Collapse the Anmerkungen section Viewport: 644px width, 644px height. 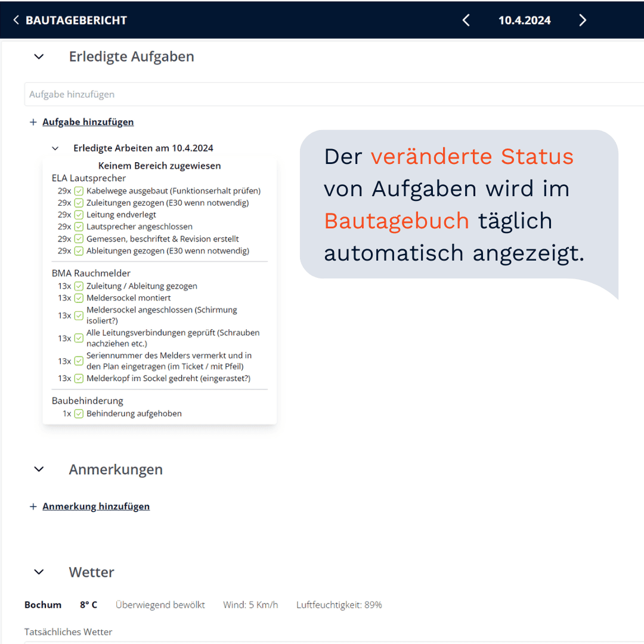(x=39, y=469)
